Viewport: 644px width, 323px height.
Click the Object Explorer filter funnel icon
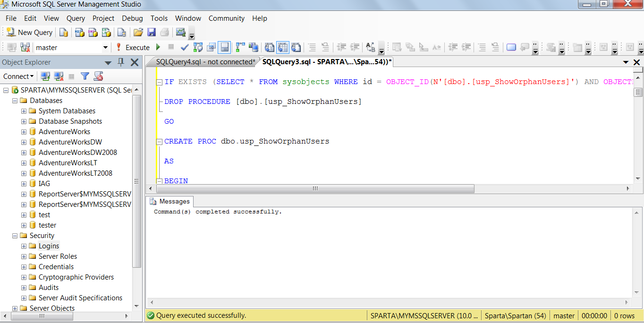[85, 76]
